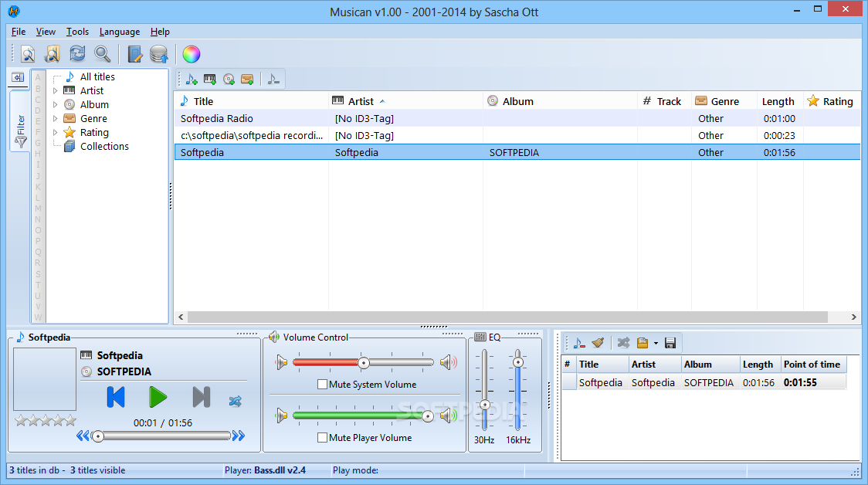The image size is (868, 485).
Task: Rate the track with the star rating
Action: coord(46,421)
